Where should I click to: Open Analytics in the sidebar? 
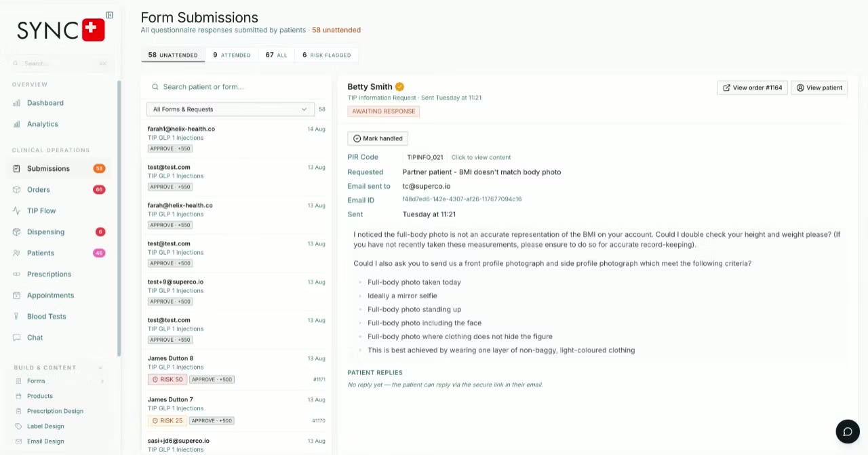43,124
